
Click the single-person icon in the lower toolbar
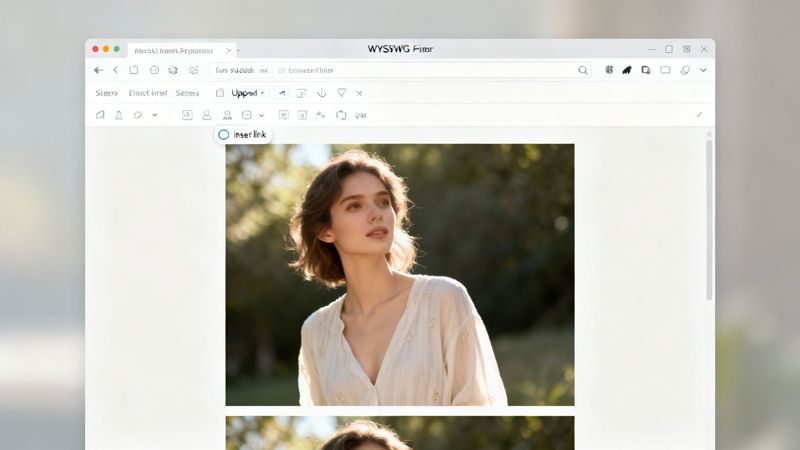207,115
